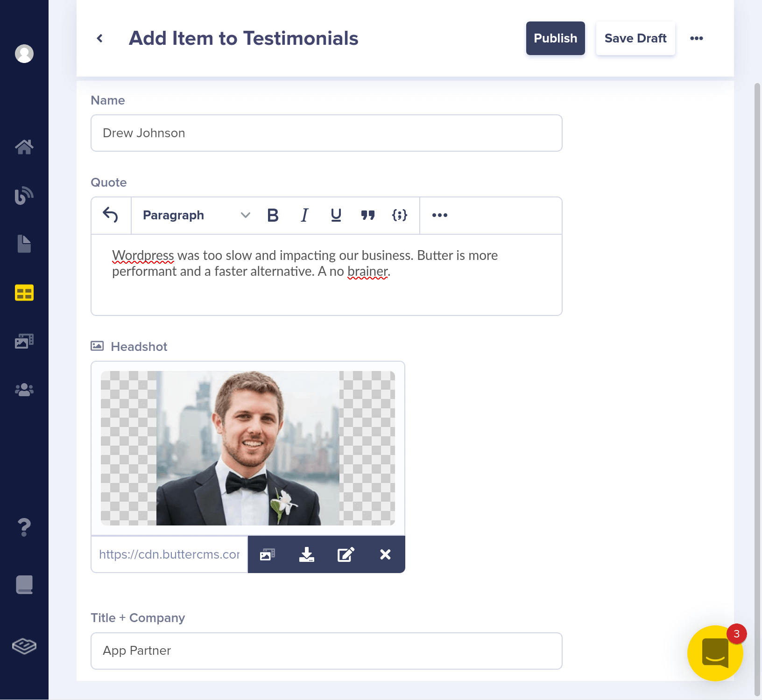The width and height of the screenshot is (762, 700).
Task: Toggle italic formatting on the quote
Action: pyautogui.click(x=304, y=215)
